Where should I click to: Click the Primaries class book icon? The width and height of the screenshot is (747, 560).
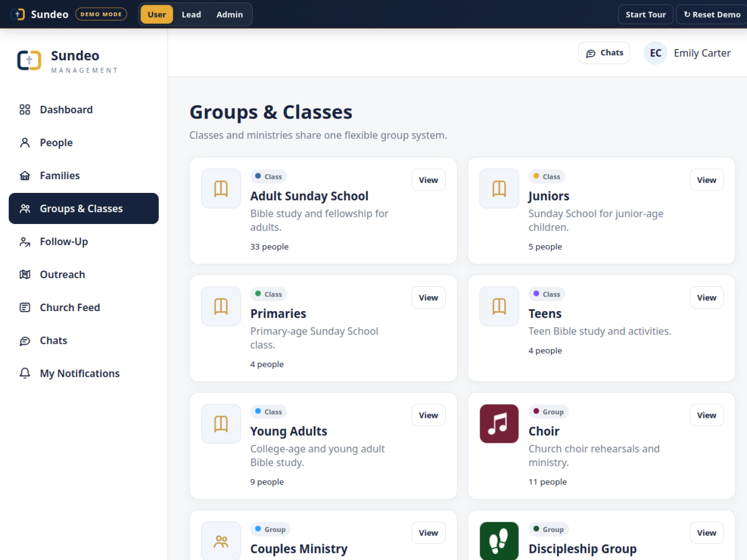click(x=221, y=306)
